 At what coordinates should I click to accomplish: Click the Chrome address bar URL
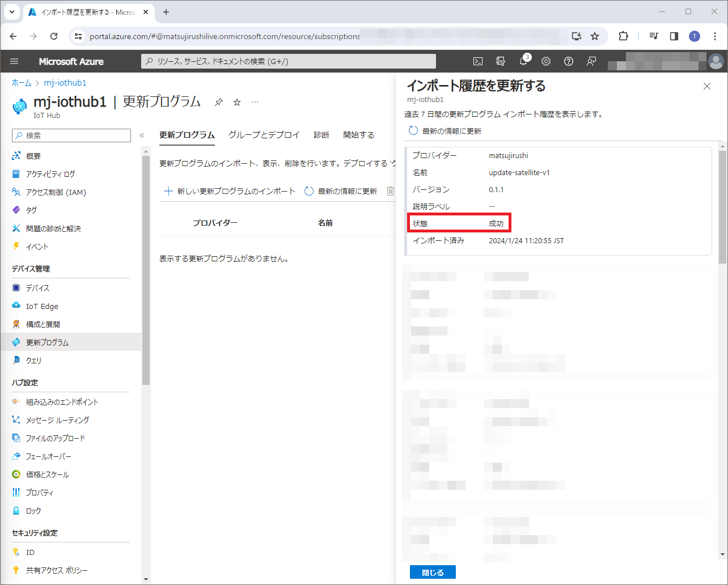[x=225, y=36]
